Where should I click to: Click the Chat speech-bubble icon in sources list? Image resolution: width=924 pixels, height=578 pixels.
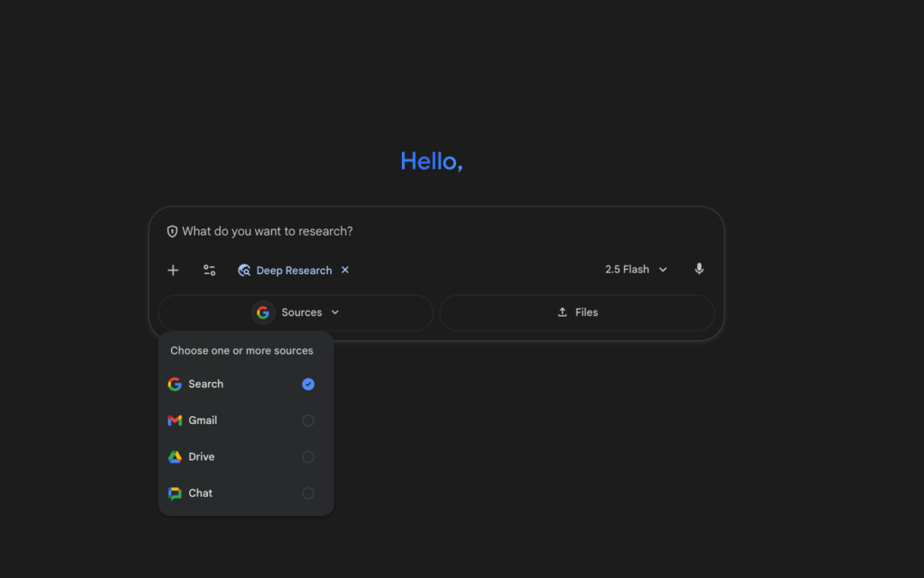tap(175, 492)
